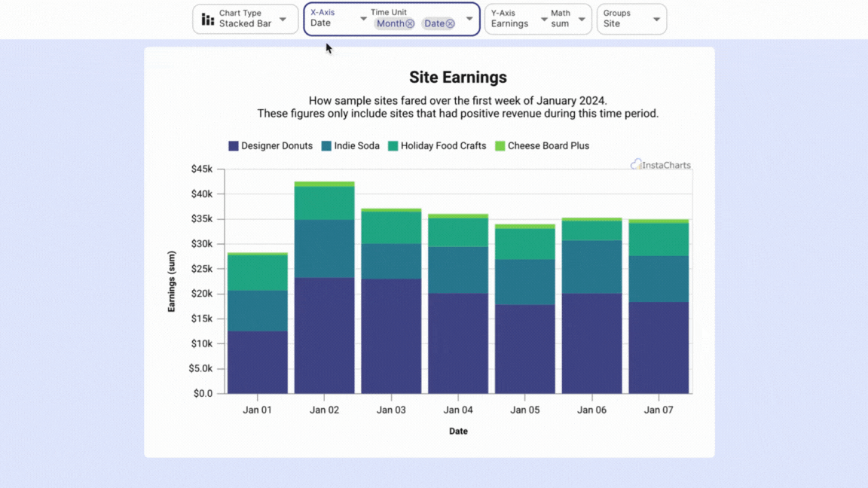
Task: Remove the Date time unit chip
Action: (450, 23)
